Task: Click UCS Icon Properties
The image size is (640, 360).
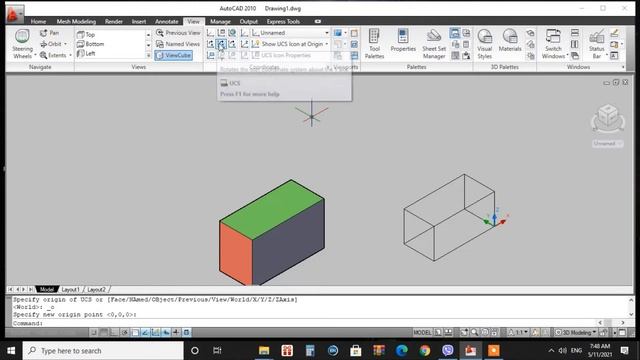Action: click(282, 55)
